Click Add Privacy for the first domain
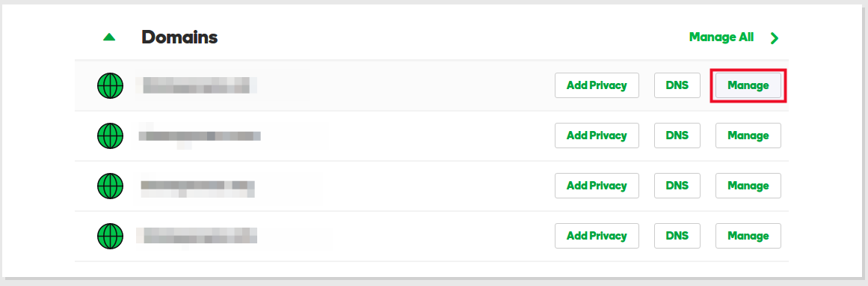Screen dimensions: 868x286 coord(597,86)
